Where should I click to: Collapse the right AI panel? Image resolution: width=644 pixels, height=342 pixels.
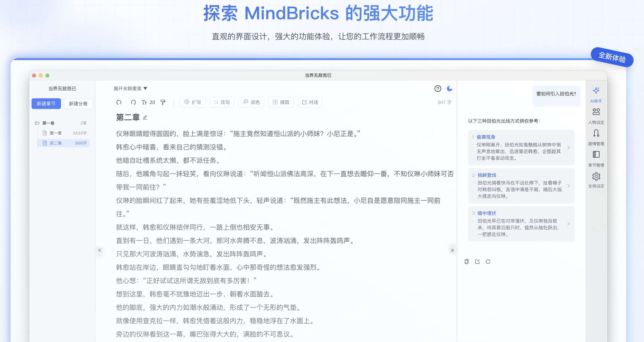point(452,250)
